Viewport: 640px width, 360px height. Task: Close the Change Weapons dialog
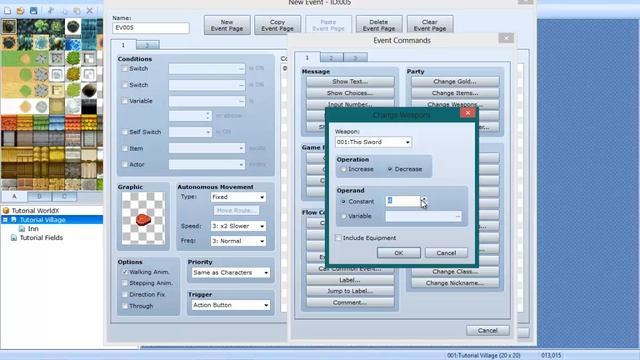click(x=468, y=113)
